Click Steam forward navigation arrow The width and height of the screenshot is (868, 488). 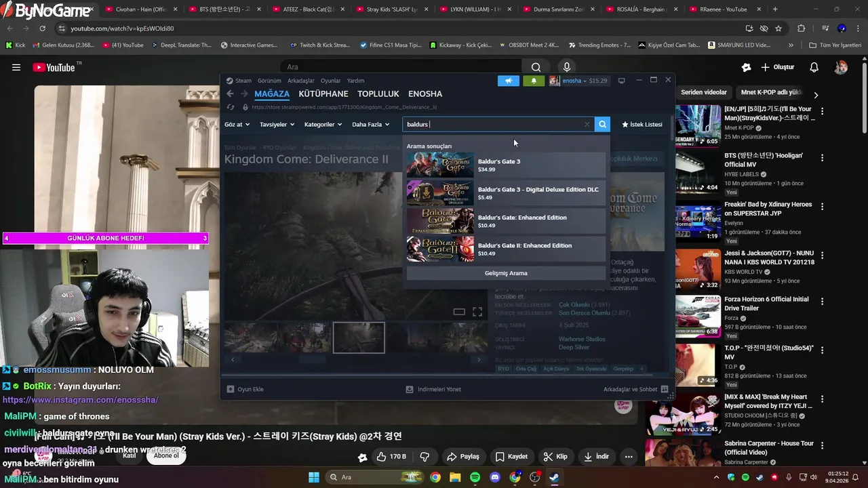click(x=245, y=94)
